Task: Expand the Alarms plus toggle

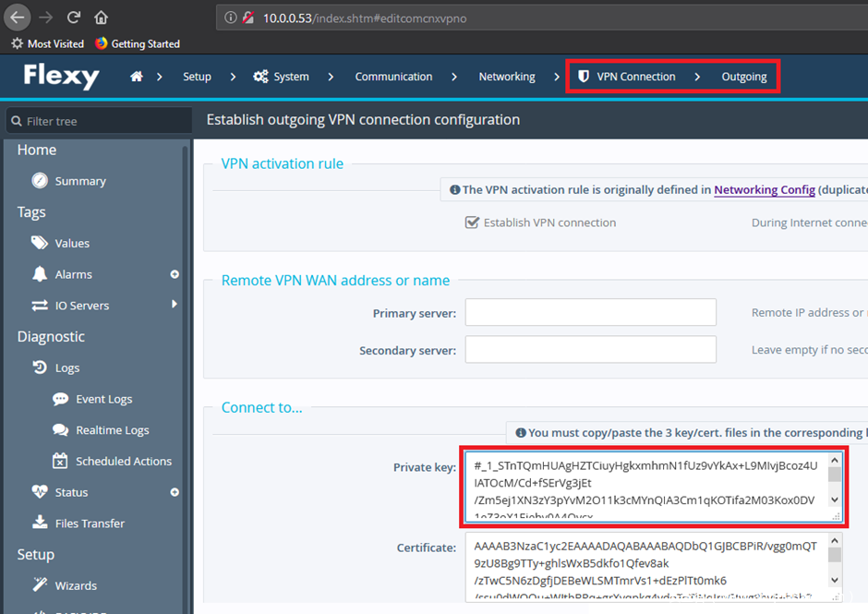Action: click(175, 274)
